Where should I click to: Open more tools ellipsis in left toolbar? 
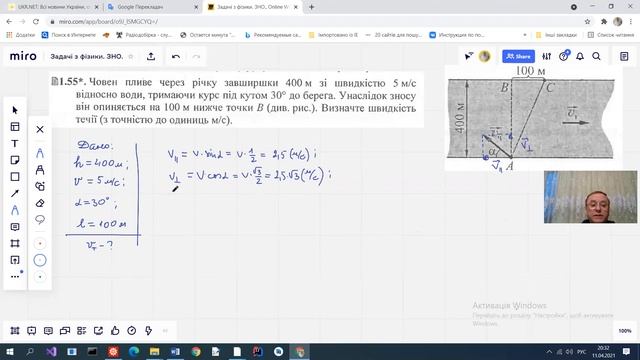[x=15, y=276]
